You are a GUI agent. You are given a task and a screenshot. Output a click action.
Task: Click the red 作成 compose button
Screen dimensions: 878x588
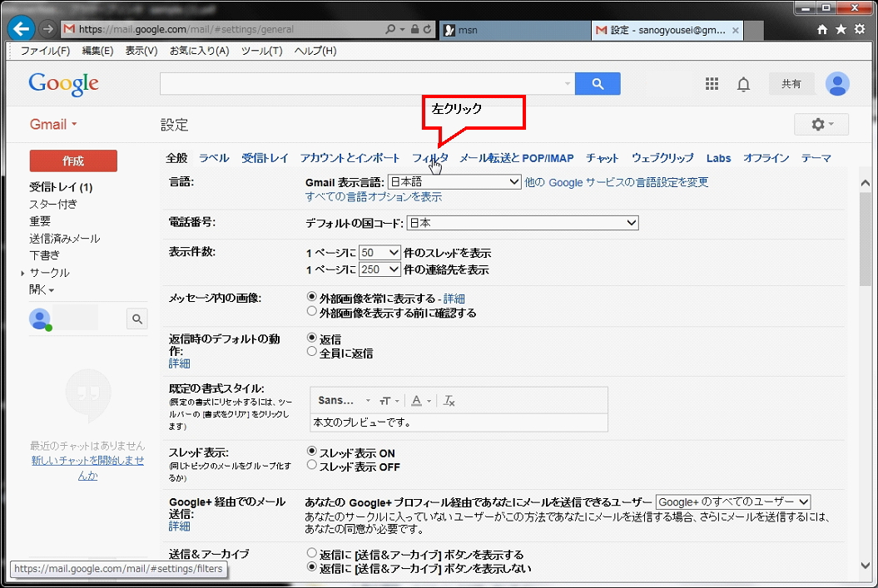(73, 161)
